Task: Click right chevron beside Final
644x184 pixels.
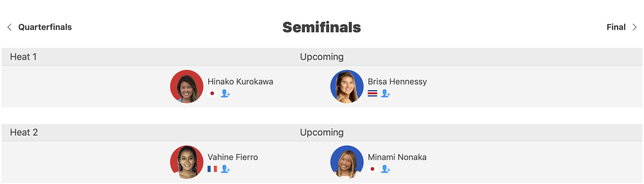Action: [635, 27]
